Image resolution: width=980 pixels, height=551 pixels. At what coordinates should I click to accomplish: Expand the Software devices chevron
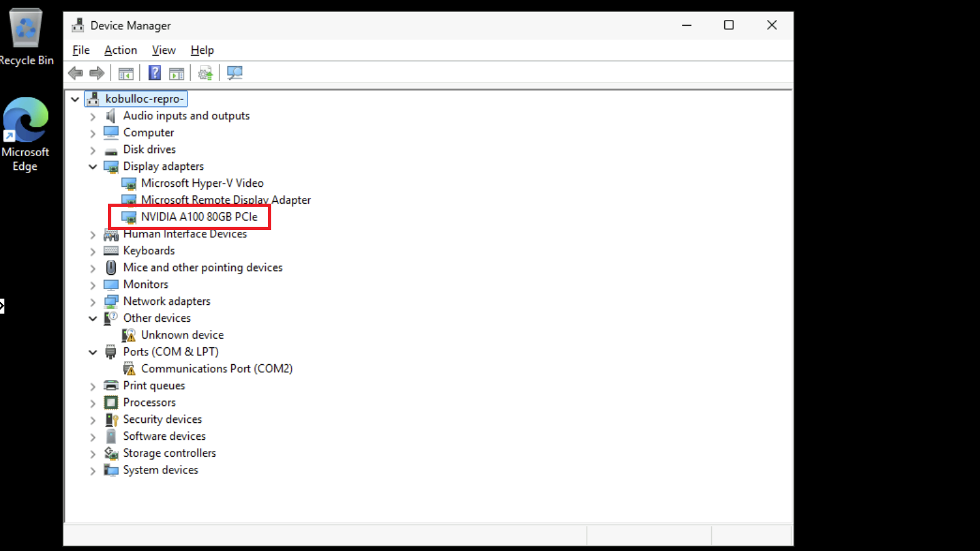click(x=92, y=437)
